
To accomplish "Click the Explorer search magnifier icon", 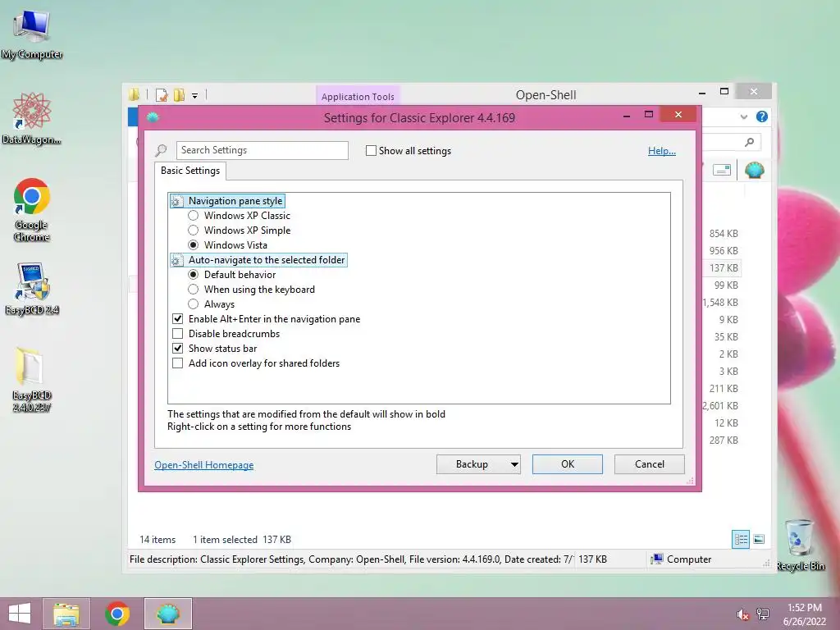I will click(750, 142).
